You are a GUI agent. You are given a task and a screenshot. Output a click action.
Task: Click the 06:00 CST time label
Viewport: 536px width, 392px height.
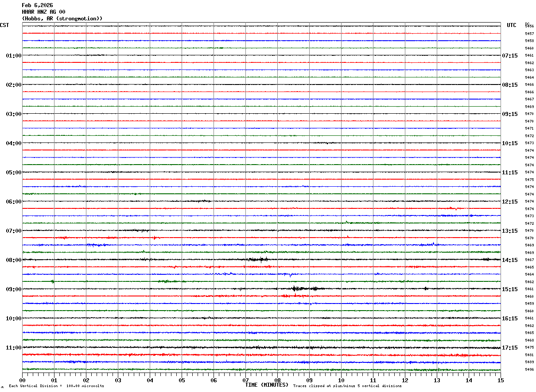click(x=14, y=202)
